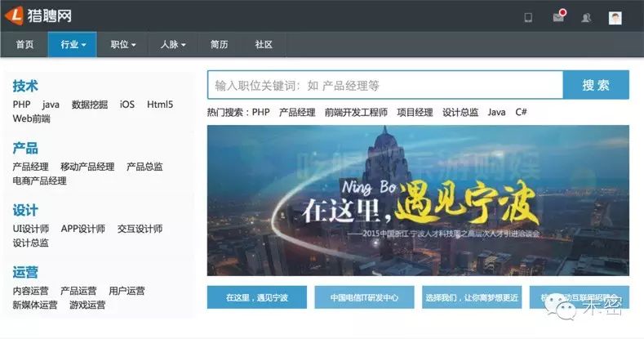Click the 搜索 search button
The height and width of the screenshot is (339, 644).
[x=596, y=85]
